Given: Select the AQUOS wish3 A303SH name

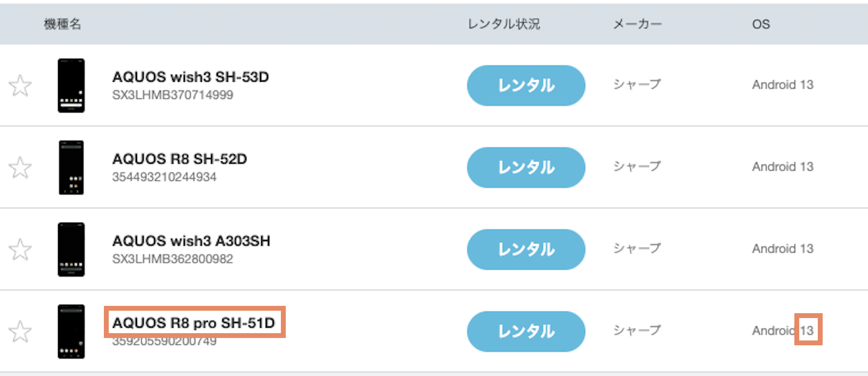Looking at the screenshot, I should coord(191,241).
